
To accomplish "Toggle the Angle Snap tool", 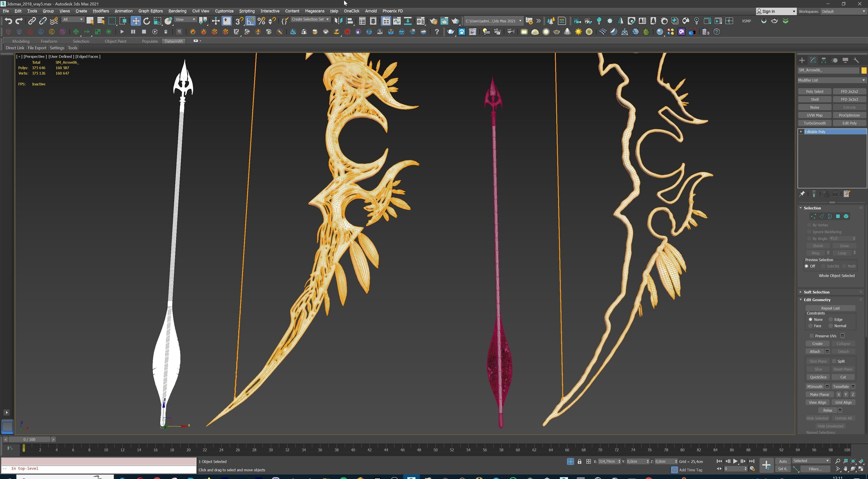I will [250, 21].
